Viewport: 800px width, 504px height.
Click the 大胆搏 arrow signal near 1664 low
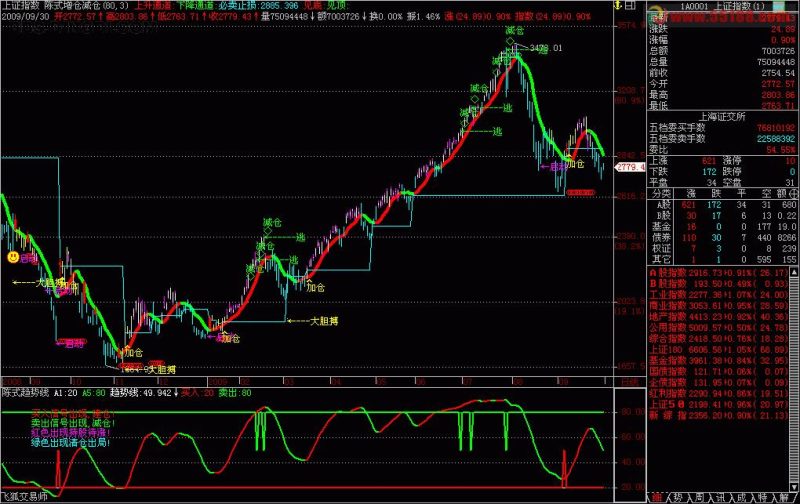(x=162, y=369)
